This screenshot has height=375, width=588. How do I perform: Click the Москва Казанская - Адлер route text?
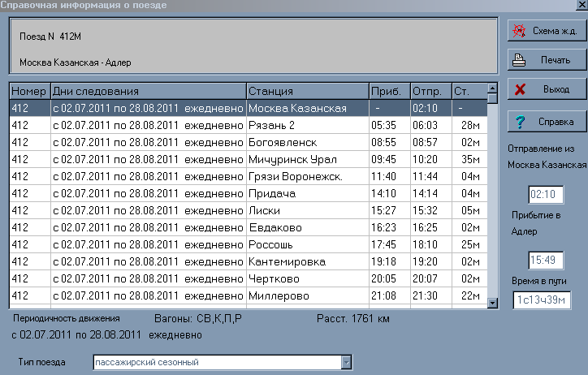point(76,62)
